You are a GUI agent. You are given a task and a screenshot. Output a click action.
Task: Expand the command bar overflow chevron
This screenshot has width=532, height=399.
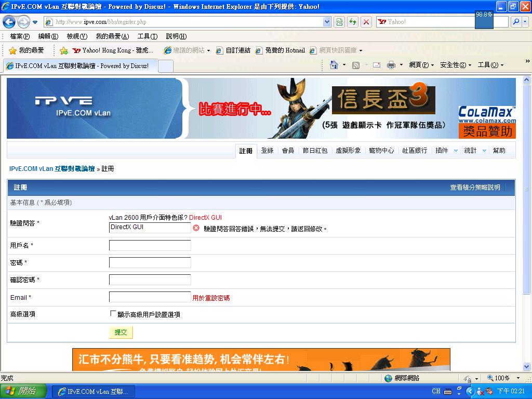[528, 61]
